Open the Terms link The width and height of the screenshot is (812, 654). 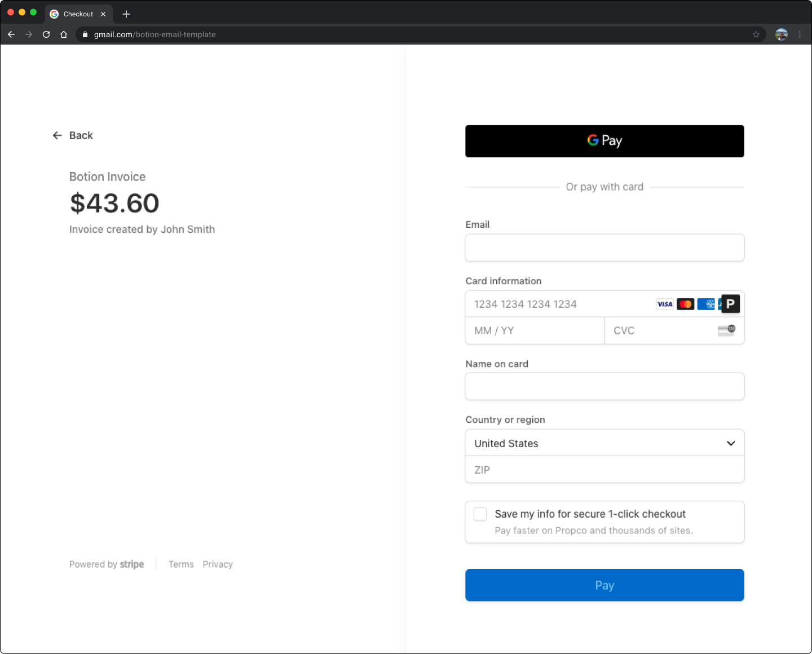(181, 564)
